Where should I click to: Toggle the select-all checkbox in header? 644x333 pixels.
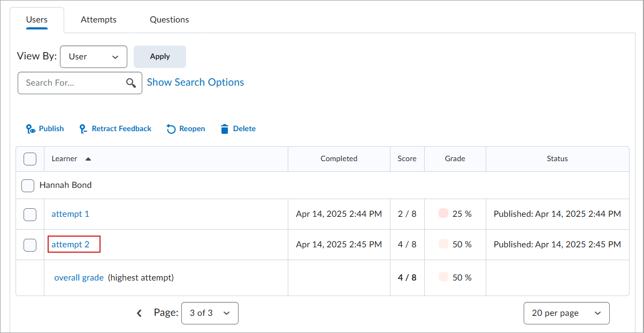click(30, 159)
